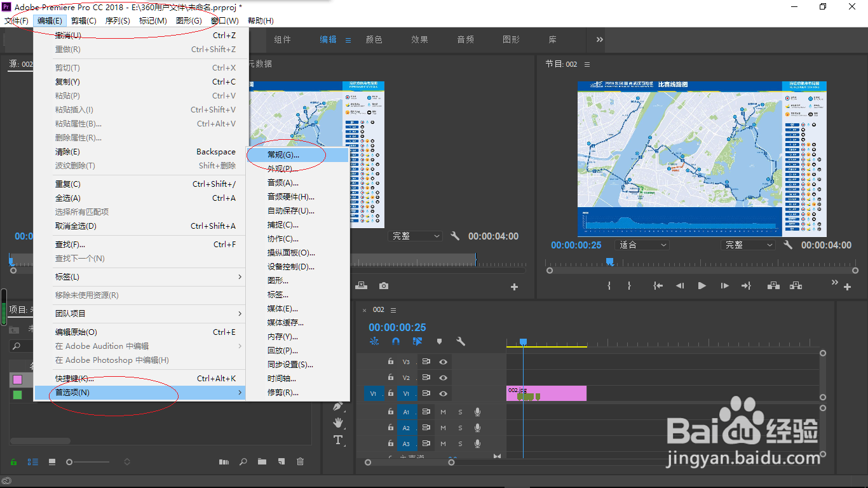Solo audio track A2
Image resolution: width=868 pixels, height=488 pixels.
coord(460,428)
